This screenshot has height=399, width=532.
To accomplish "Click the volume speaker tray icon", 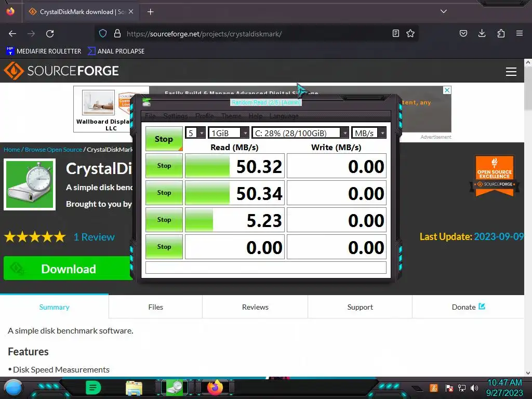I will pyautogui.click(x=474, y=388).
